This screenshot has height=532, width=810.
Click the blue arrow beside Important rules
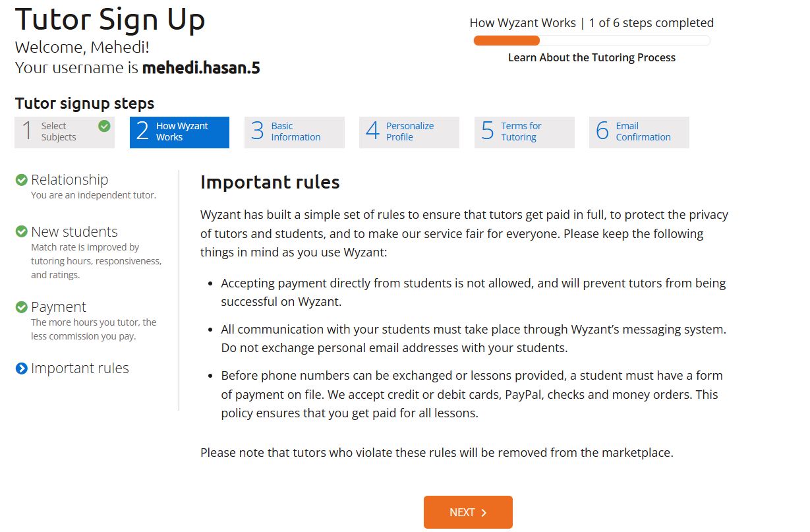click(x=20, y=368)
